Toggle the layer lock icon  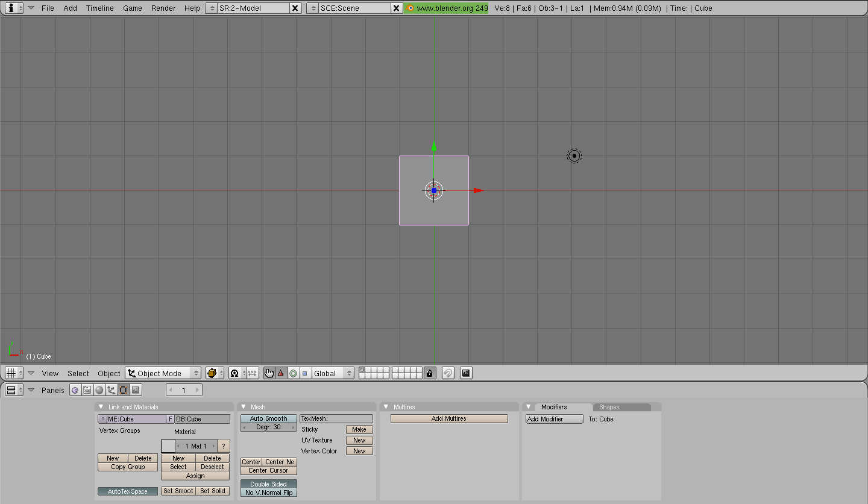429,373
